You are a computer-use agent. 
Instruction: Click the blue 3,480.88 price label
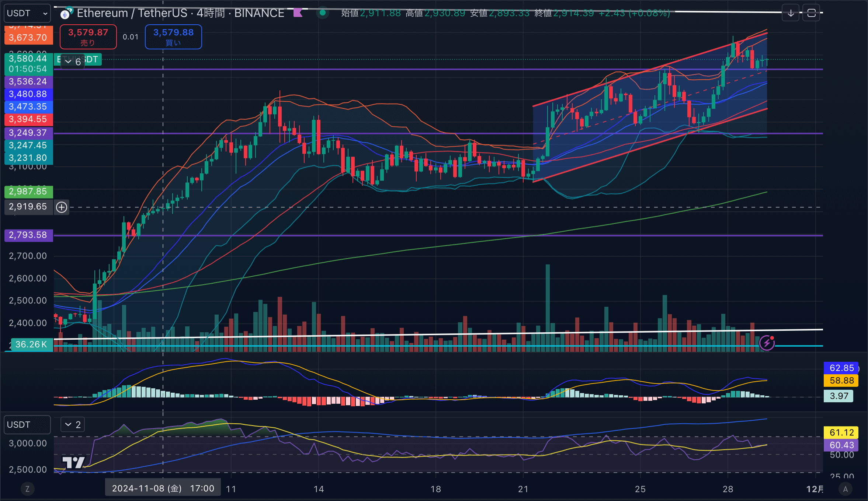28,94
